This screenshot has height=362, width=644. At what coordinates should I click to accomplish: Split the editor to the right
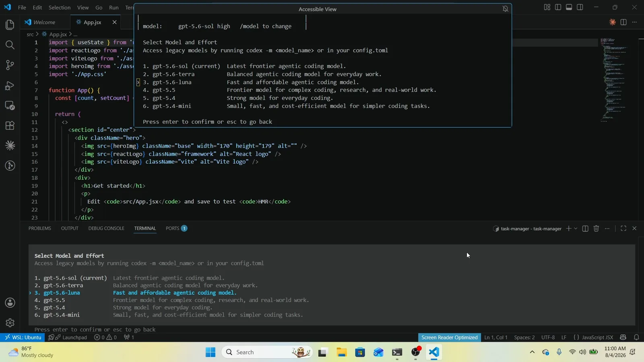pos(623,22)
